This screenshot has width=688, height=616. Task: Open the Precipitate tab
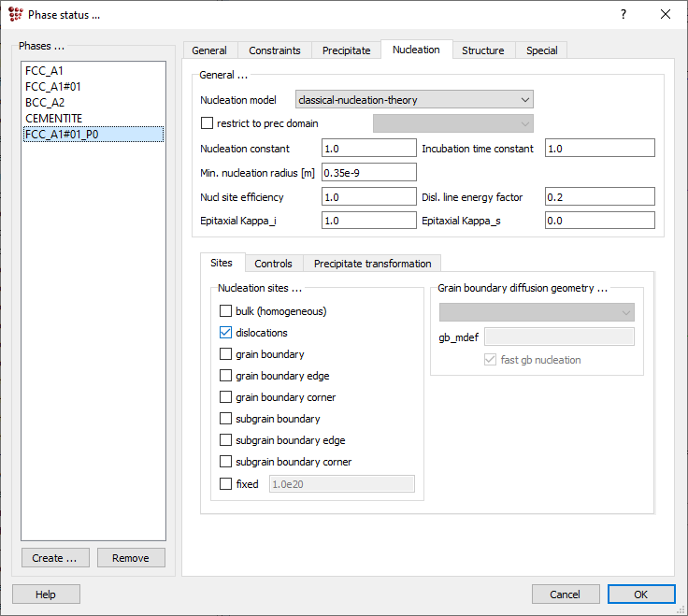click(x=346, y=50)
